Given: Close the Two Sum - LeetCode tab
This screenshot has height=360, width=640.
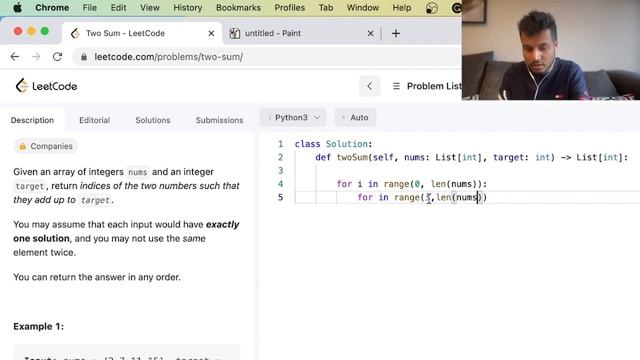Looking at the screenshot, I should tap(211, 33).
